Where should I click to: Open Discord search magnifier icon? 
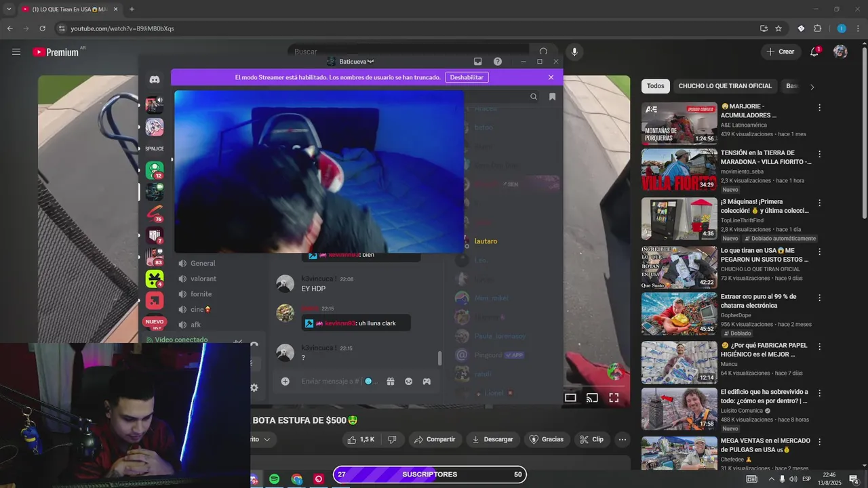click(x=534, y=97)
